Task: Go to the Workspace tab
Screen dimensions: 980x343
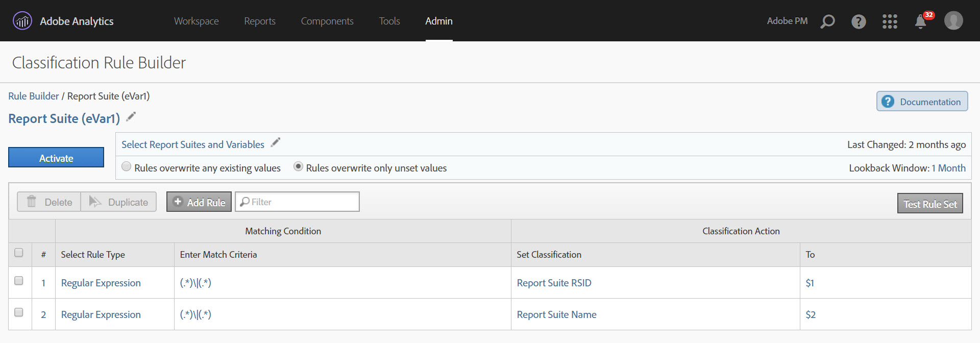Action: click(196, 21)
